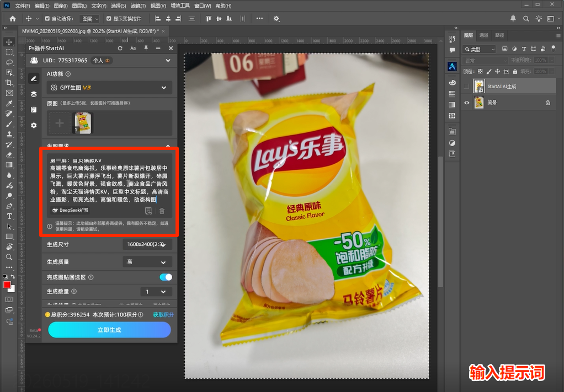Open the Photoshop search icon
This screenshot has width=564, height=392.
coord(526,19)
